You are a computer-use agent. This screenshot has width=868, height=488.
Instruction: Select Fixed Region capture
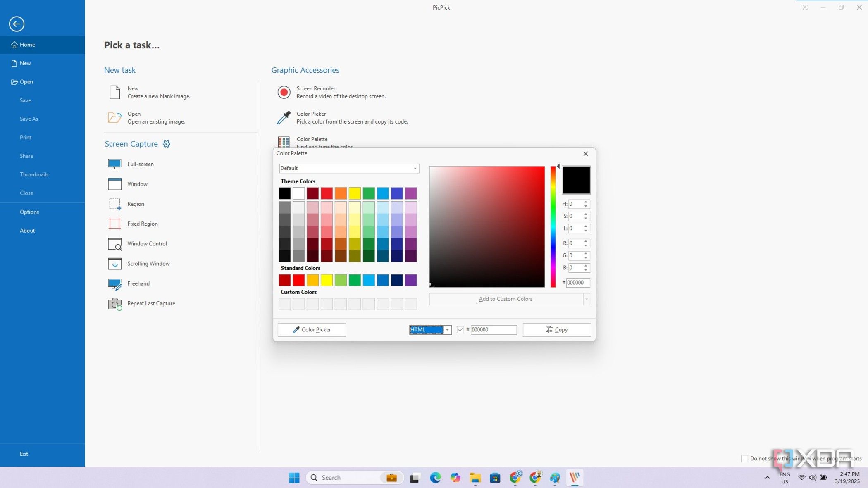coord(133,224)
